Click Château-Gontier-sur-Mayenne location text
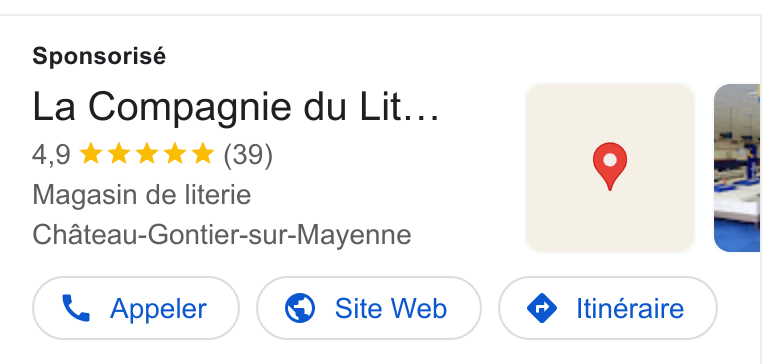 (222, 235)
